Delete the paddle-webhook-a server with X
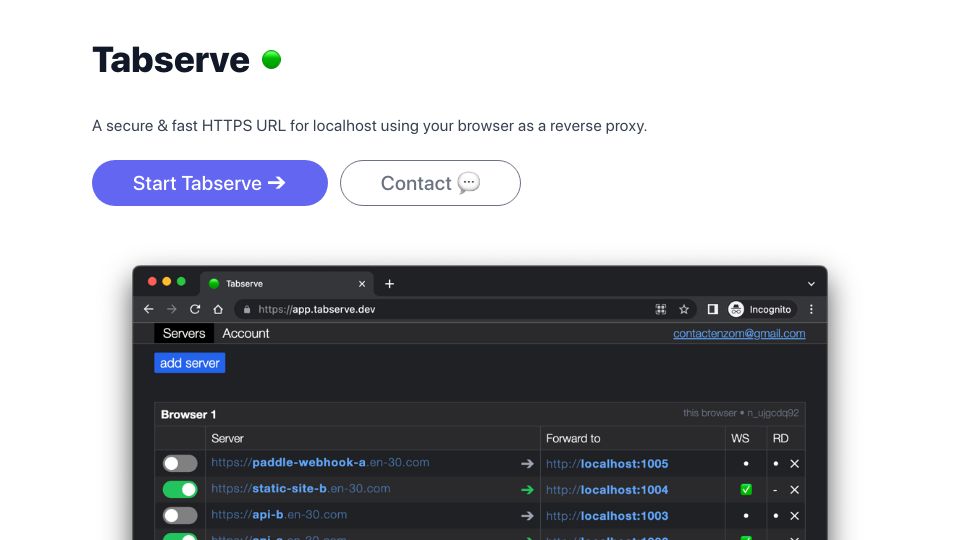 click(x=794, y=463)
